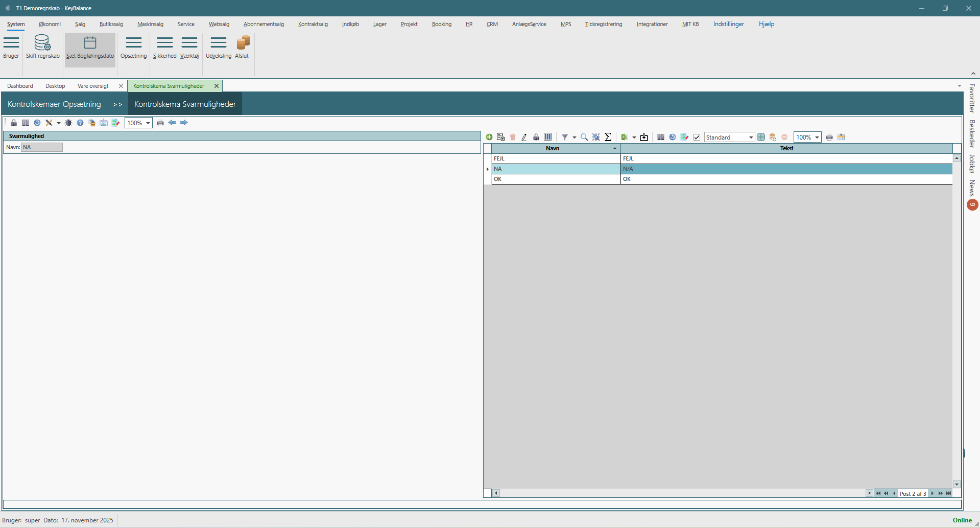The width and height of the screenshot is (980, 528).
Task: Click the magnifying glass search icon
Action: (584, 137)
